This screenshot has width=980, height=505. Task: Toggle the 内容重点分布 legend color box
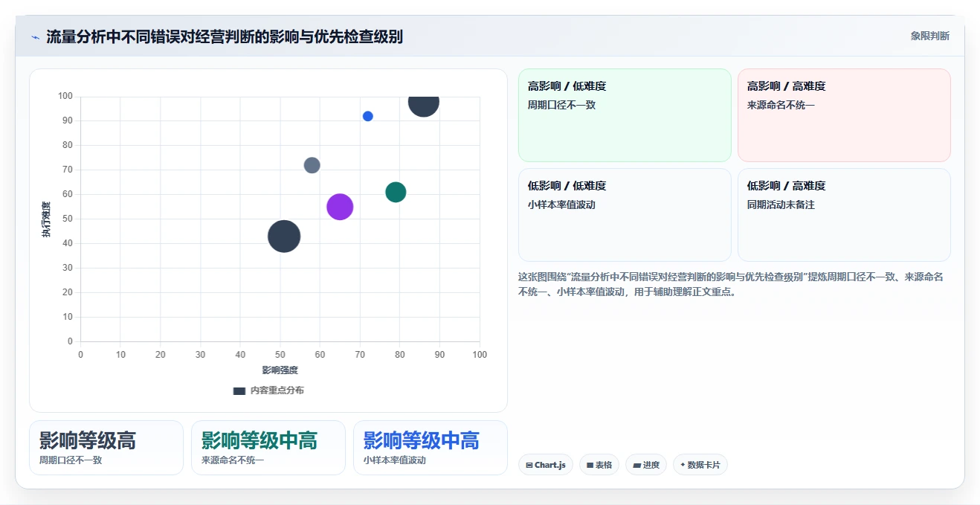pyautogui.click(x=239, y=390)
